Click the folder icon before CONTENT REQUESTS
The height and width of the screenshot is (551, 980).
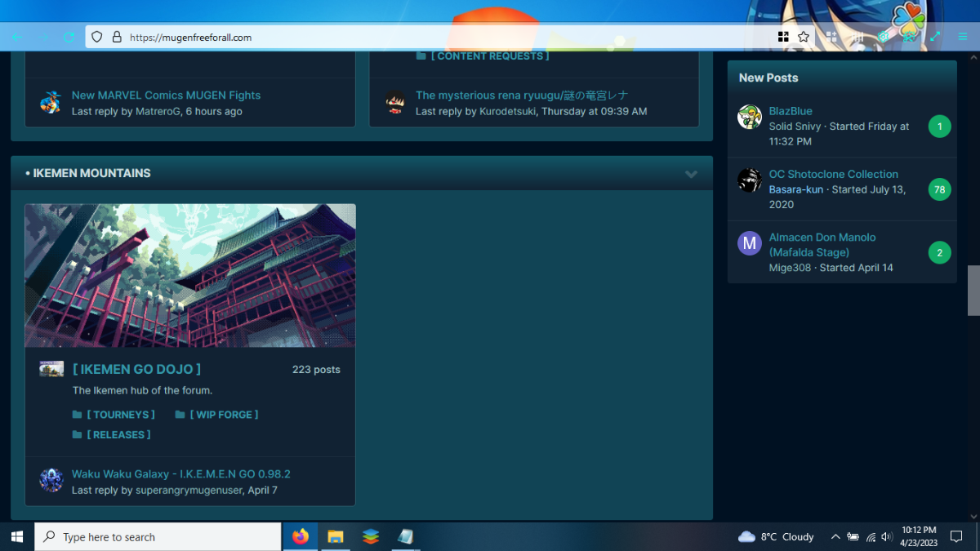tap(421, 56)
